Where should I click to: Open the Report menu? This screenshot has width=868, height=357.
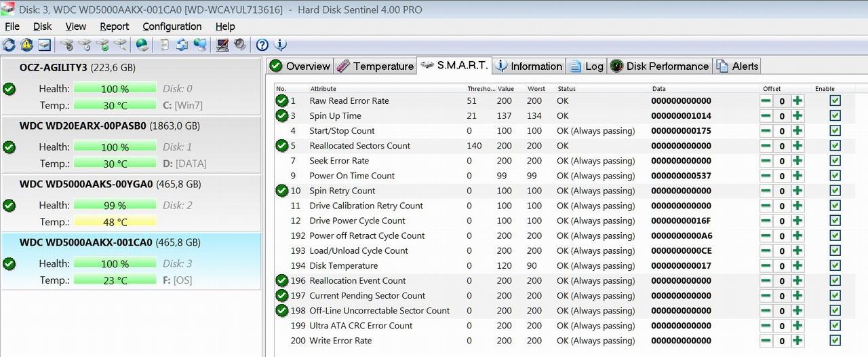[x=114, y=26]
